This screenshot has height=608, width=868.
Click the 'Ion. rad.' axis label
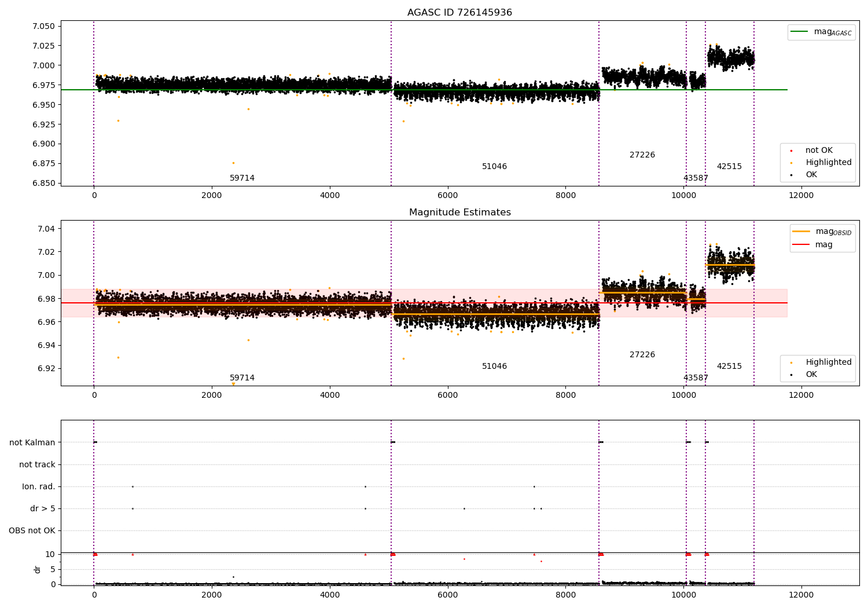(39, 487)
